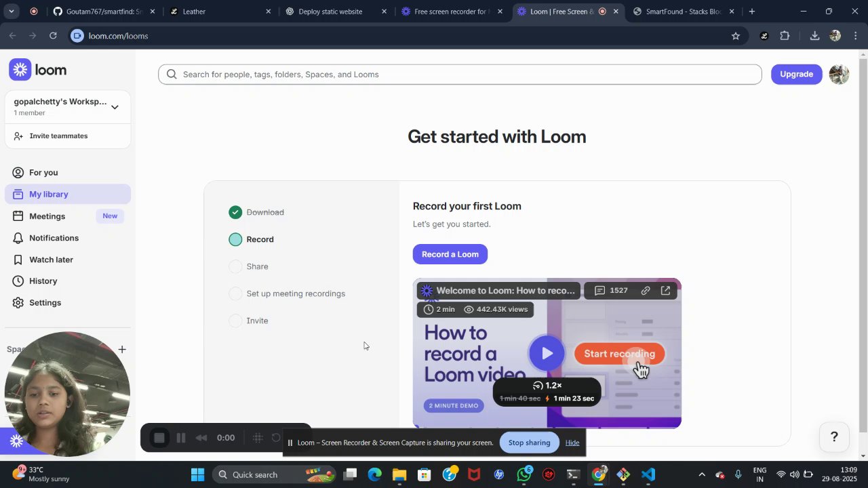Click the browser back arrow
This screenshot has width=868, height=488.
point(12,36)
